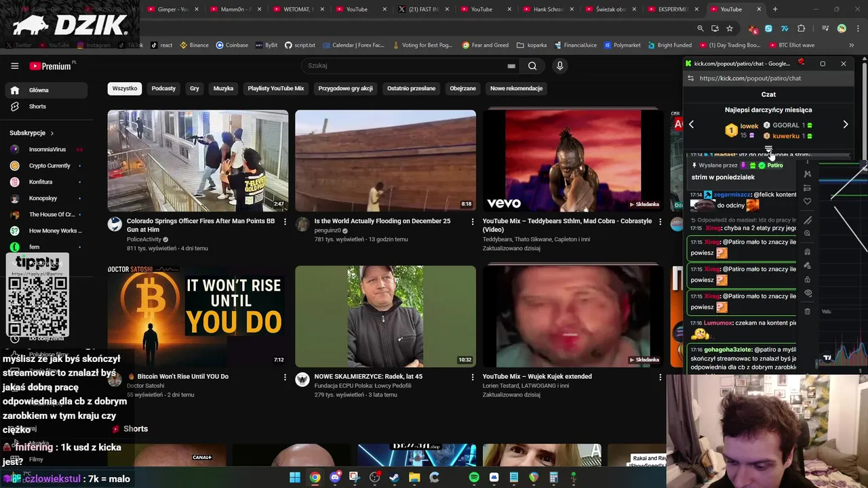The width and height of the screenshot is (868, 488).
Task: Open media controls icon in Chrome toolbar
Action: 825,28
